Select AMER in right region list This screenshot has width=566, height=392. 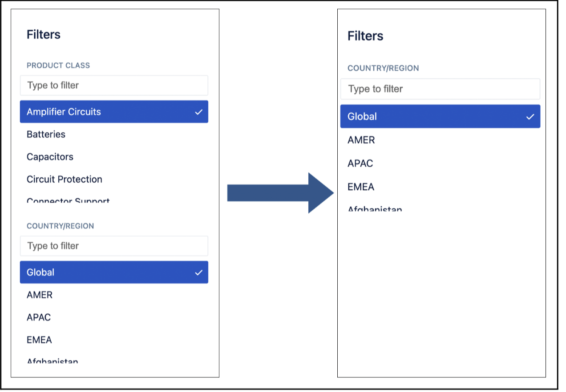tap(361, 140)
